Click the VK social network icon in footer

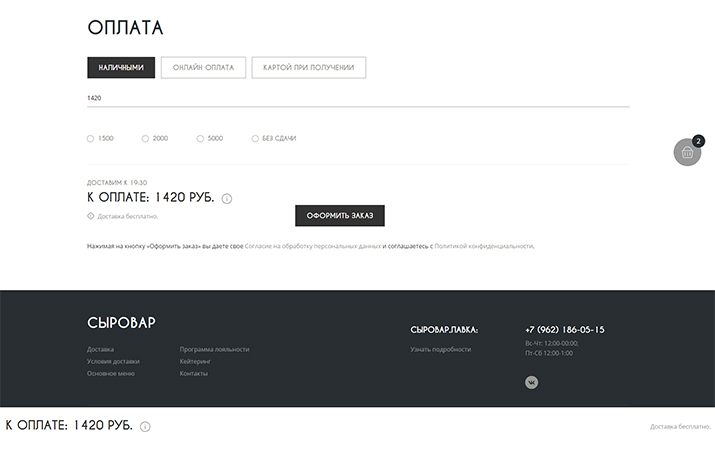(x=531, y=382)
